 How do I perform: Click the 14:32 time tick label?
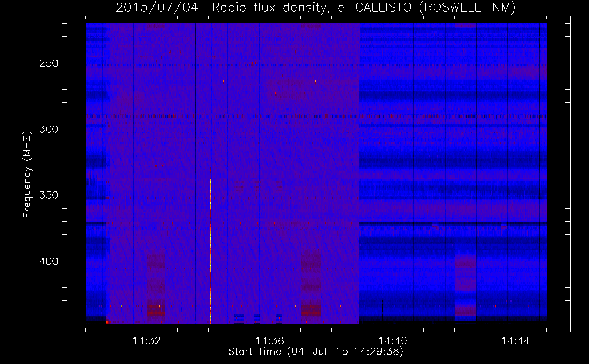coord(147,341)
